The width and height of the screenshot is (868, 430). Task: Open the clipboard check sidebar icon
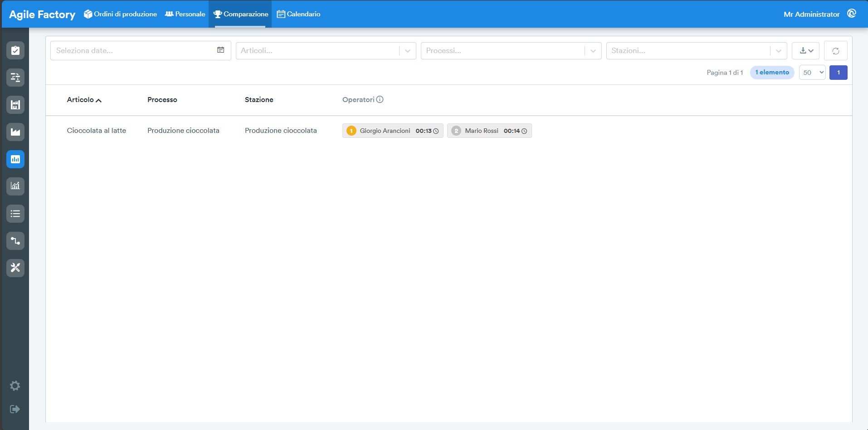(x=15, y=50)
